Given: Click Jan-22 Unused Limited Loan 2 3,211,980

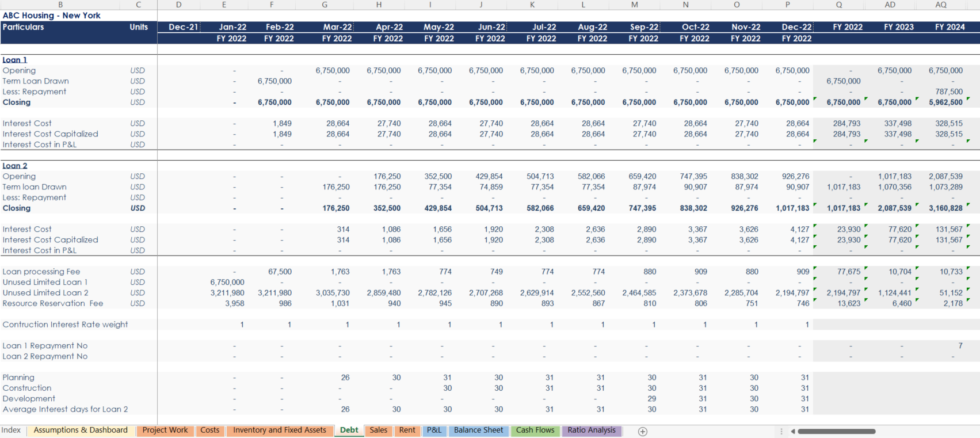Looking at the screenshot, I should [x=227, y=293].
